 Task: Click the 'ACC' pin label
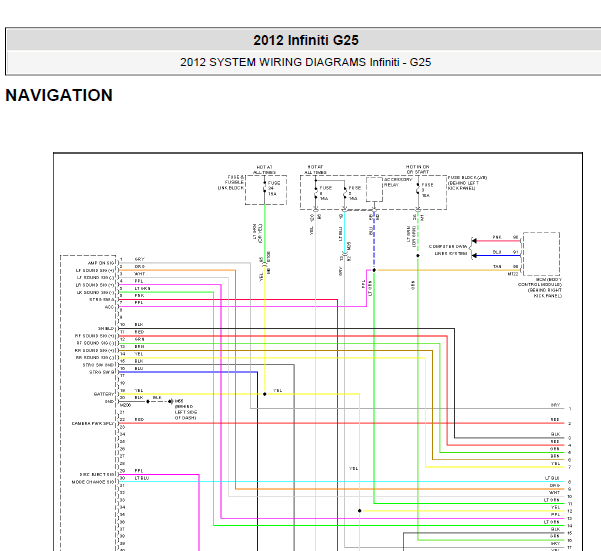pos(109,307)
